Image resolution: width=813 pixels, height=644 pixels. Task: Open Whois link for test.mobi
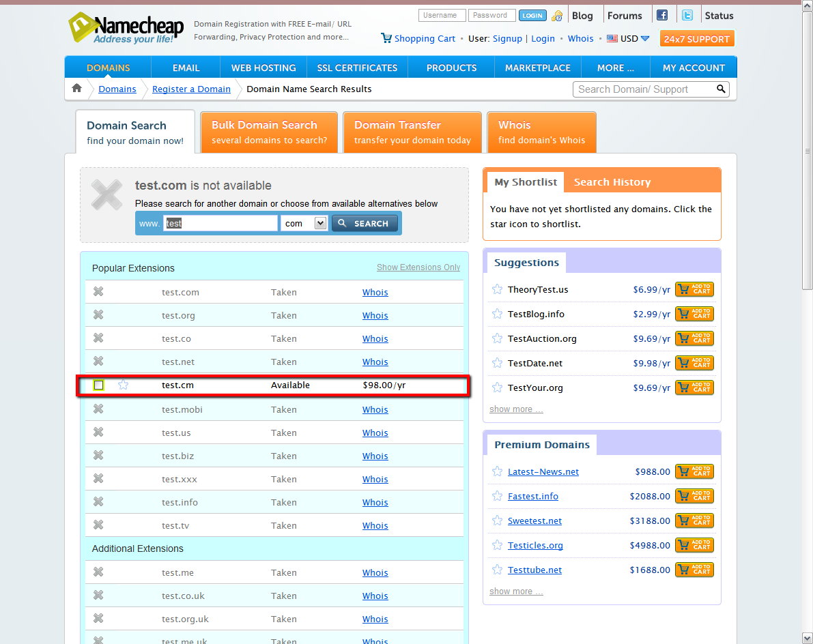[x=375, y=409]
